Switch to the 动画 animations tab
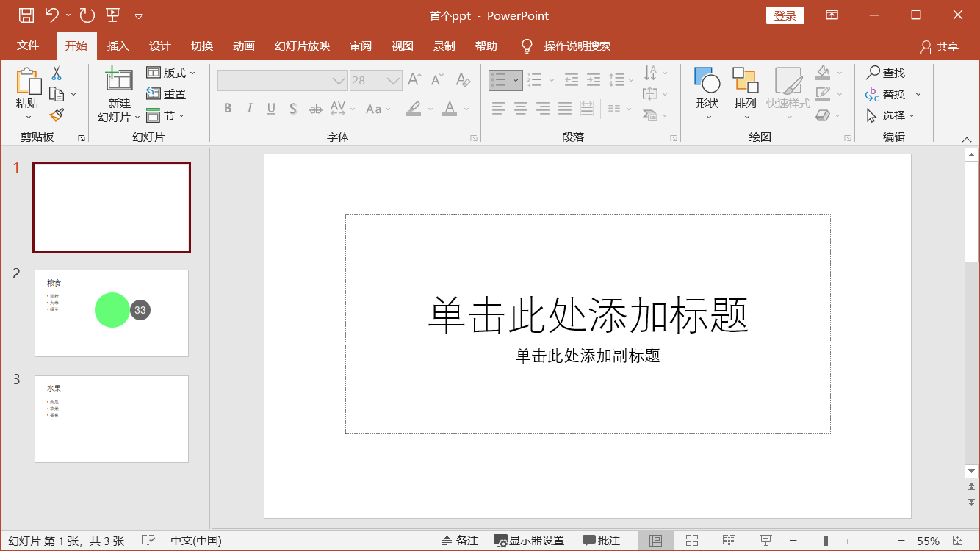 (x=244, y=46)
